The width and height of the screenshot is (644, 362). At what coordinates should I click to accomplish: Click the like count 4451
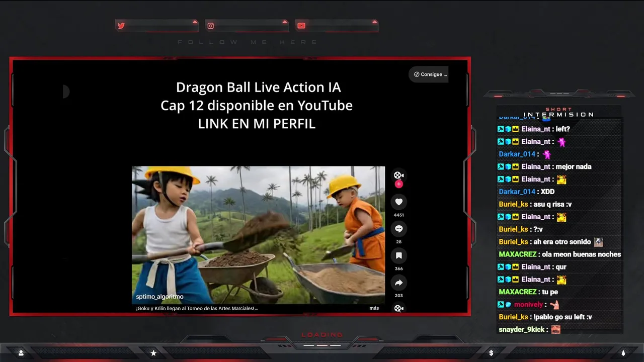coord(398,215)
